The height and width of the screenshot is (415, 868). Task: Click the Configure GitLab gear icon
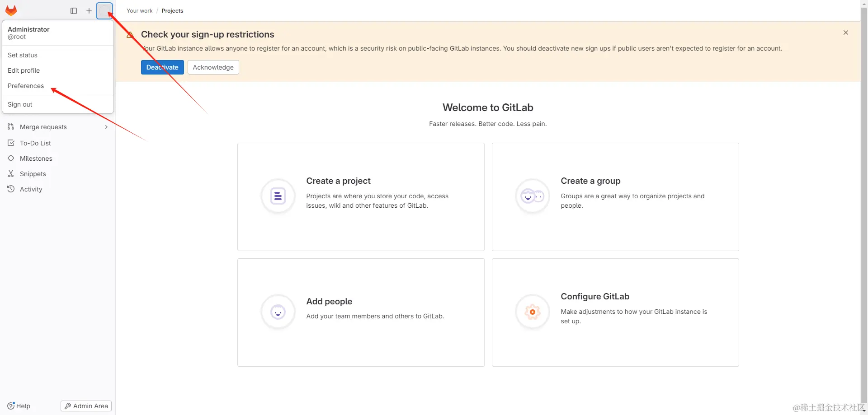(533, 312)
